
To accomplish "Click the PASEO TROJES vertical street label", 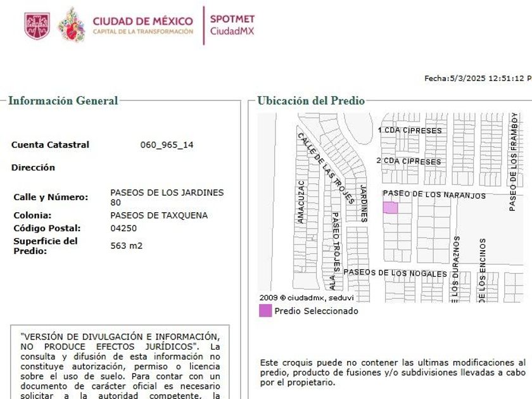I will pos(335,241).
